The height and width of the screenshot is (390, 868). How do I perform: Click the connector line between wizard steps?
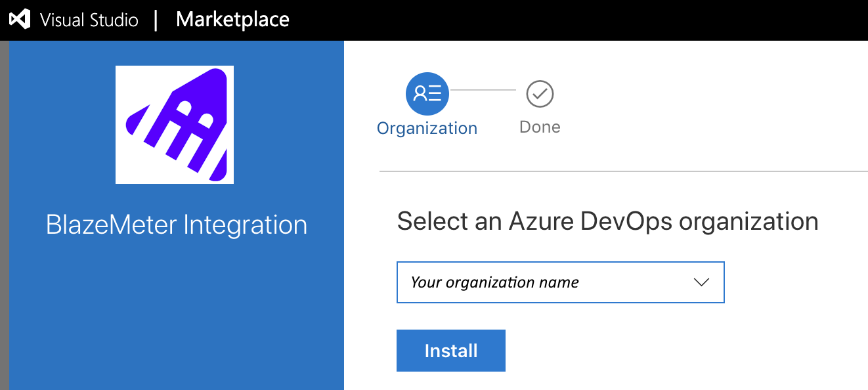[483, 90]
